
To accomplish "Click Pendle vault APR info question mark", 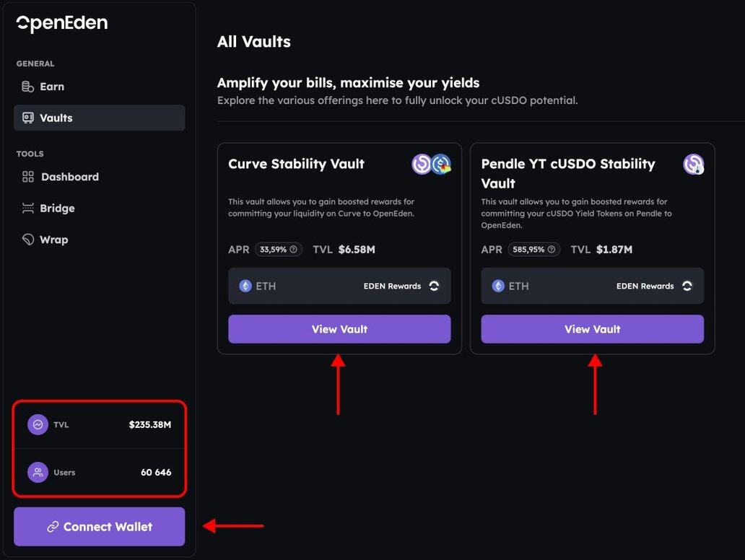I will pyautogui.click(x=551, y=250).
